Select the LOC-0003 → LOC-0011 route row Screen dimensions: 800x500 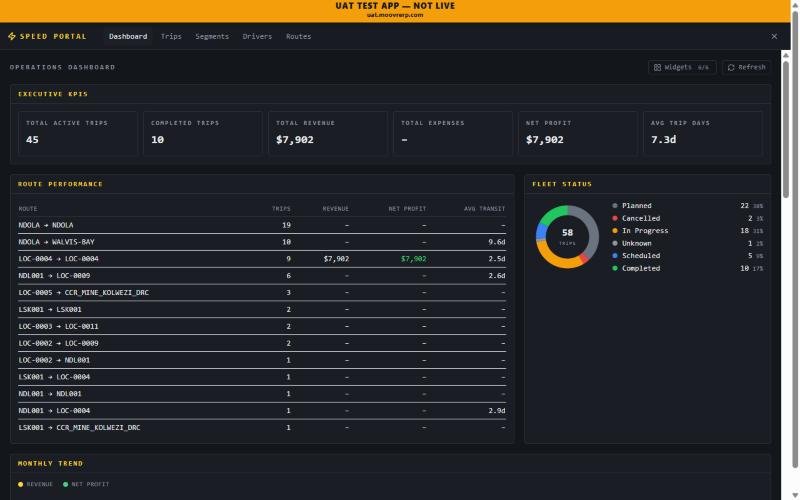pyautogui.click(x=262, y=326)
